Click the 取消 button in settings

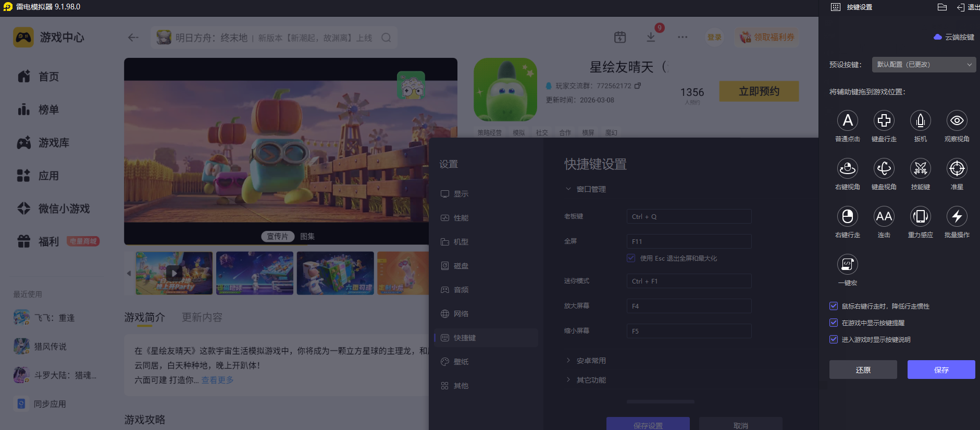click(x=741, y=424)
